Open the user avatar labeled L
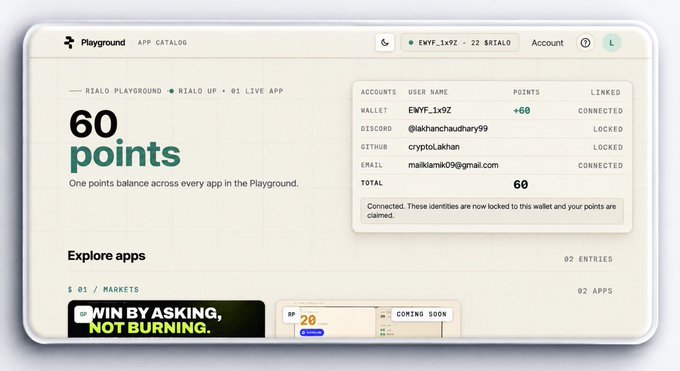 click(611, 43)
